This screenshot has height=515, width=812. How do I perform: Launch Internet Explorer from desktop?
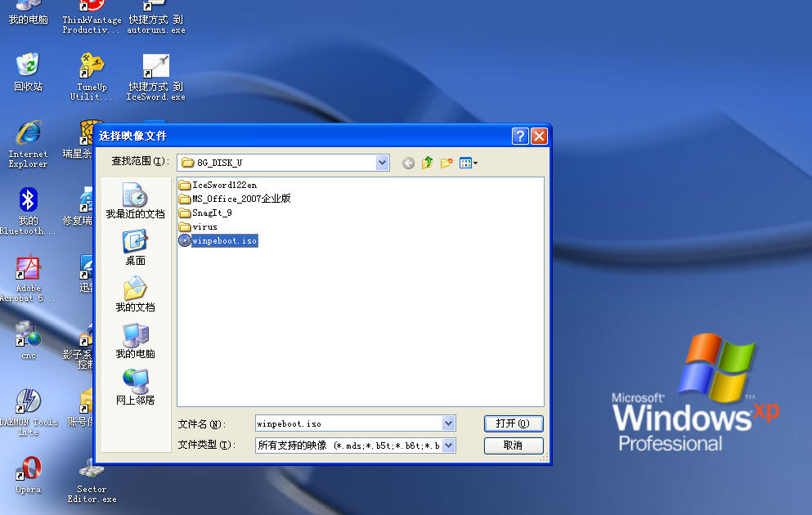(x=28, y=145)
